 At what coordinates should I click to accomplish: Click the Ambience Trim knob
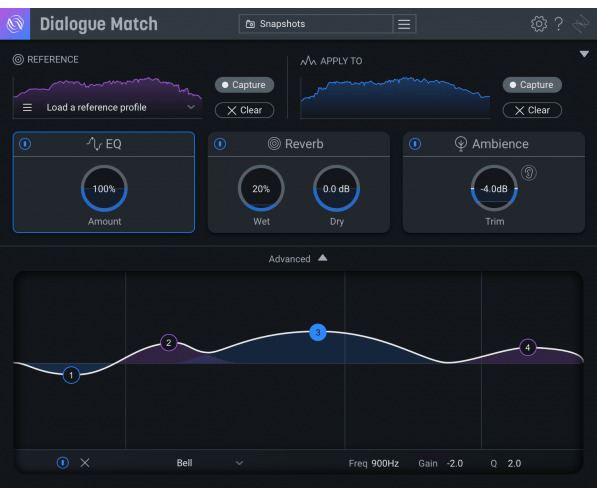click(494, 189)
